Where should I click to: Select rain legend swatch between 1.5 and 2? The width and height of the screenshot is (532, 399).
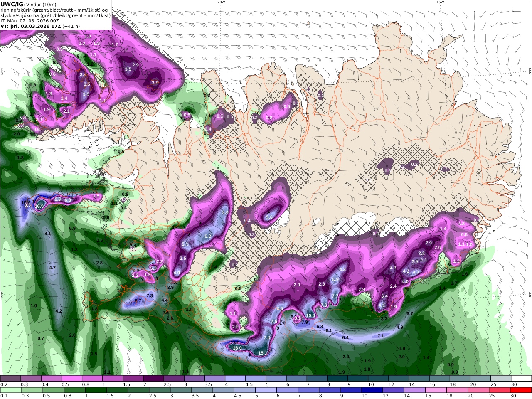[x=116, y=390]
